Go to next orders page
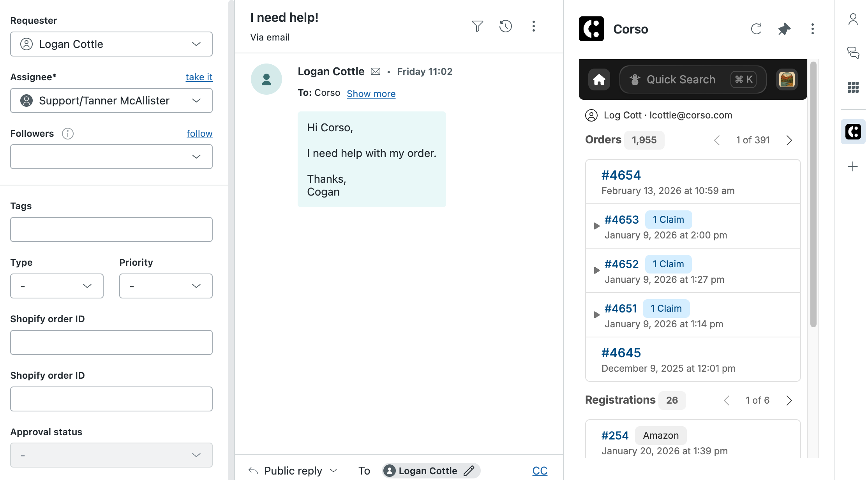 (x=789, y=140)
